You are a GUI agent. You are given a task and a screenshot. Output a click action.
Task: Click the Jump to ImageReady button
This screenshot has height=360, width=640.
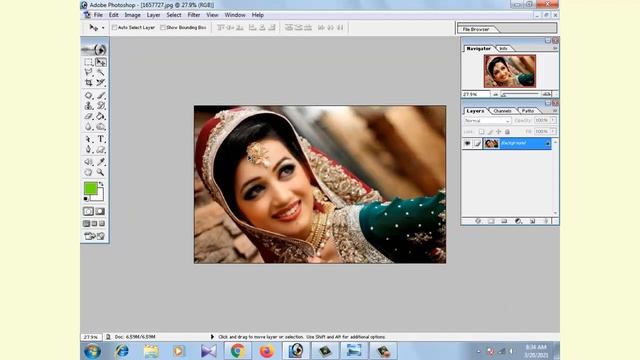coord(95,236)
